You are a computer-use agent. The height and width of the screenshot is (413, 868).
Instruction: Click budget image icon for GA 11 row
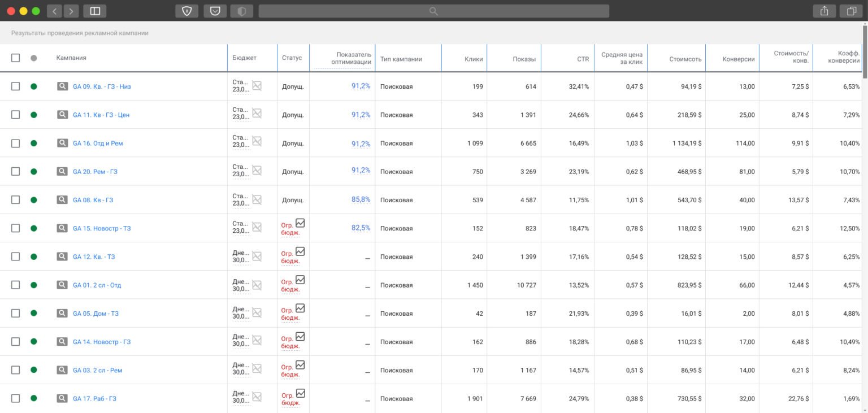tap(257, 114)
